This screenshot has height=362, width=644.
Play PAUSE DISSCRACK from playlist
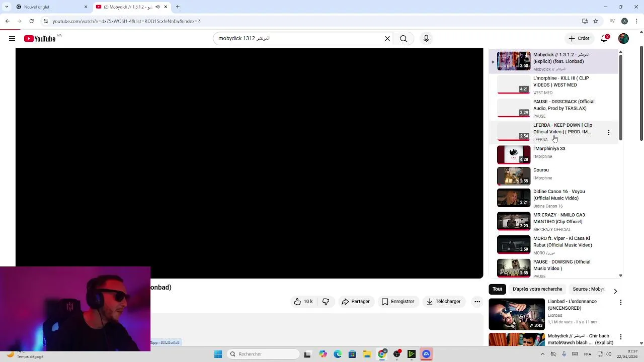(x=553, y=109)
